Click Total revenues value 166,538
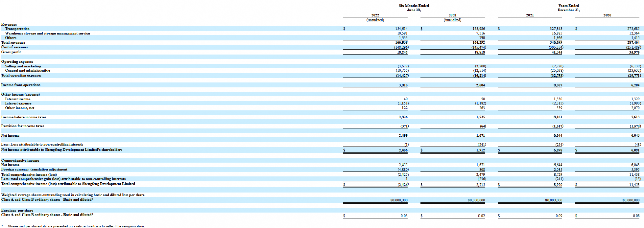This screenshot has width=644, height=228. 401,42
